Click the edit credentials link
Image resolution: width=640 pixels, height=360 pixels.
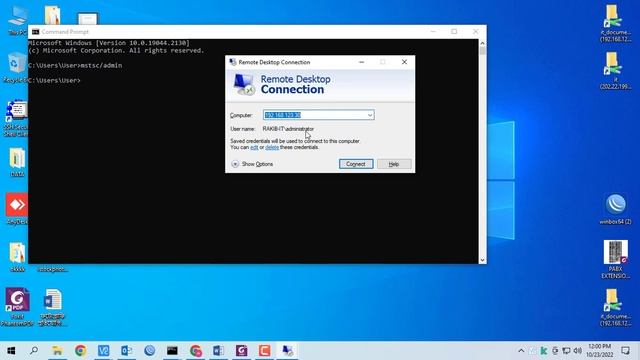pyautogui.click(x=254, y=147)
